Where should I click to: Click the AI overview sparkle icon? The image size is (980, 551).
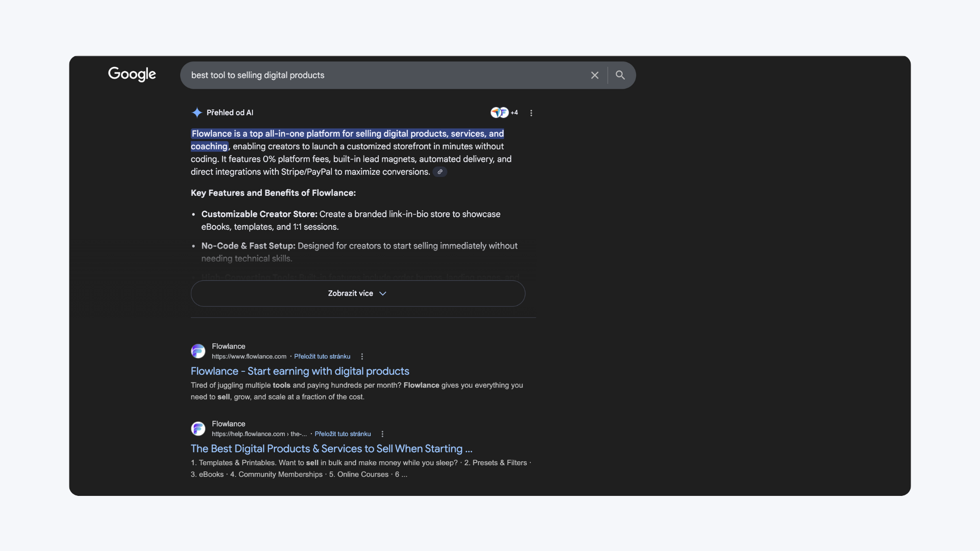click(197, 113)
